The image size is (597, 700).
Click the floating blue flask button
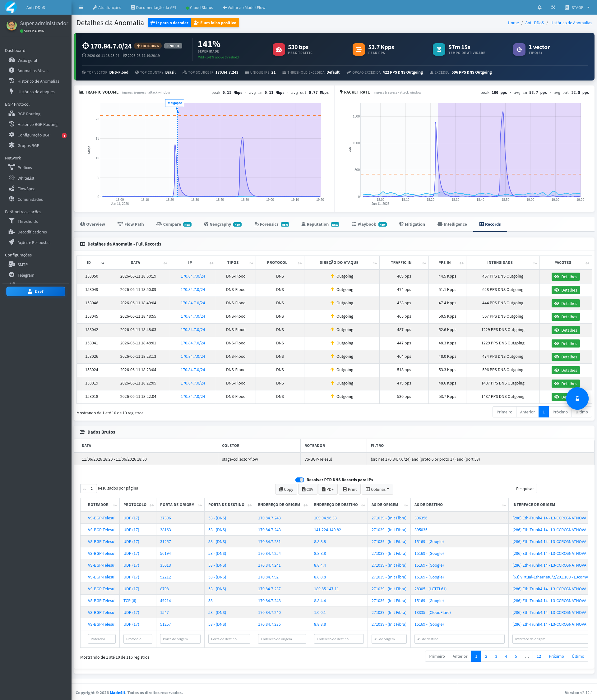[x=577, y=398]
